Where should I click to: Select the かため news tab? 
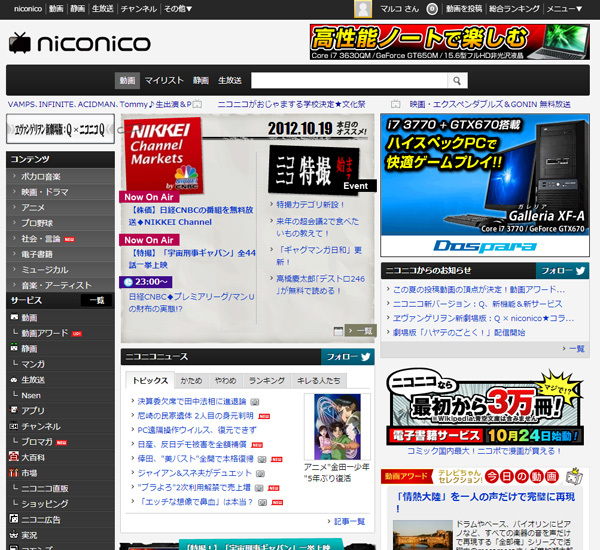(191, 381)
